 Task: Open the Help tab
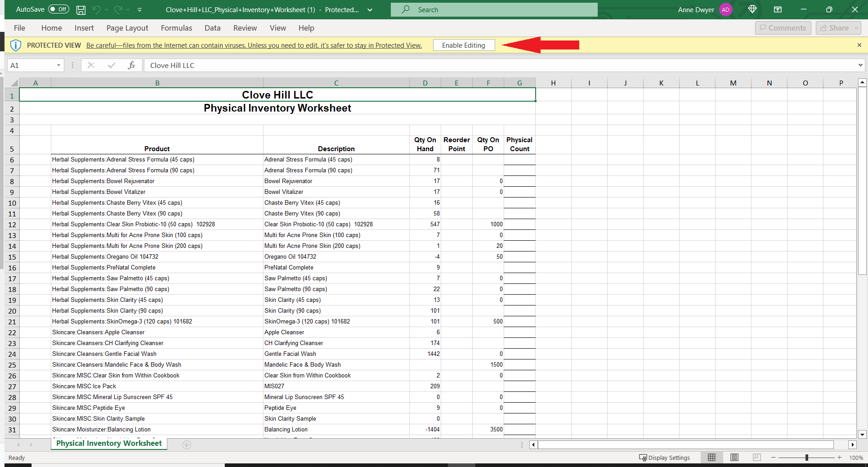[x=306, y=28]
